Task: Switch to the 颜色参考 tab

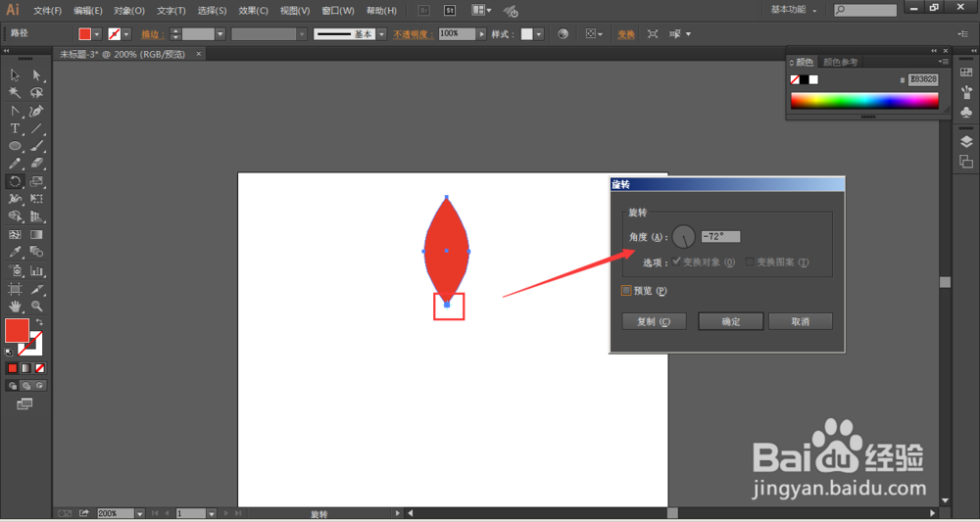Action: [841, 62]
